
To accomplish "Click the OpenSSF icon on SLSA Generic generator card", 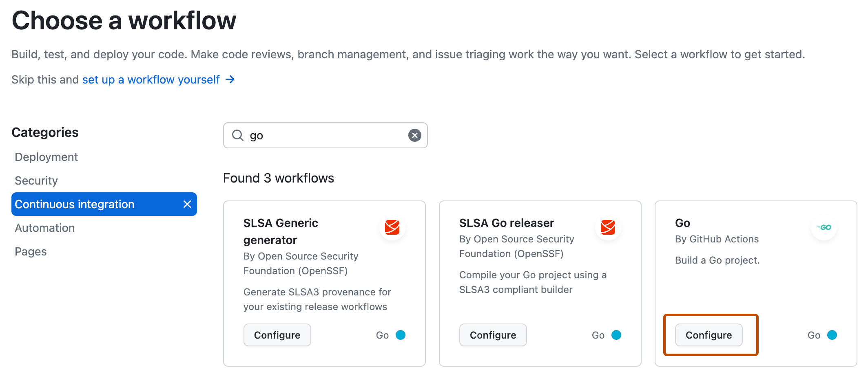I will point(392,228).
